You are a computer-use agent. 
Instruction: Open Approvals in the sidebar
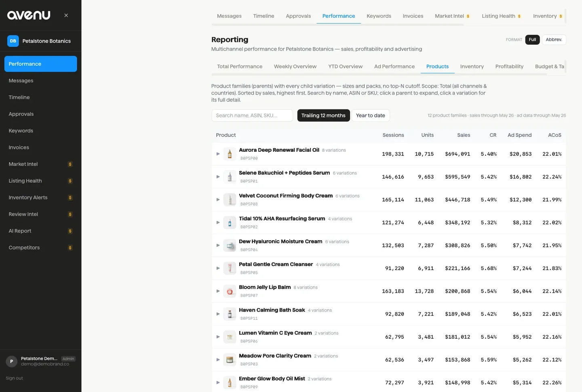click(x=40, y=114)
